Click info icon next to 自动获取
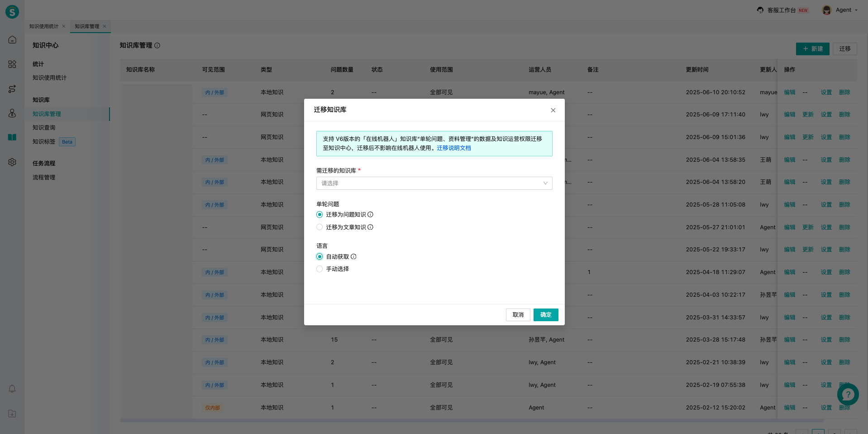Image resolution: width=868 pixels, height=434 pixels. (x=353, y=257)
